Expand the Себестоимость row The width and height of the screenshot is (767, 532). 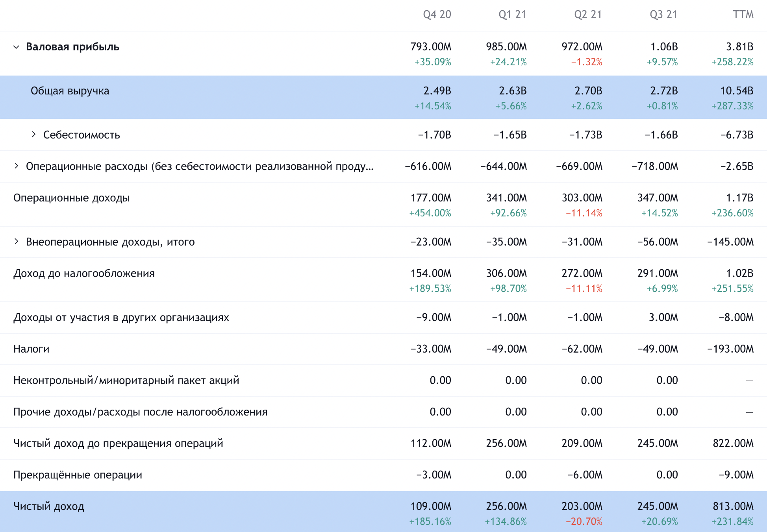coord(33,135)
